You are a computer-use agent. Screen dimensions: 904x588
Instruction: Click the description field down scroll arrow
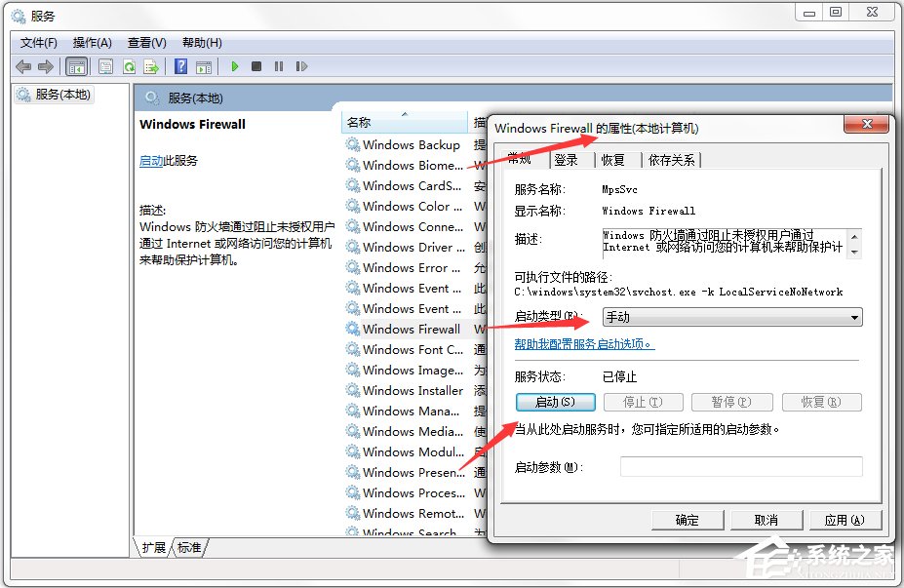853,252
